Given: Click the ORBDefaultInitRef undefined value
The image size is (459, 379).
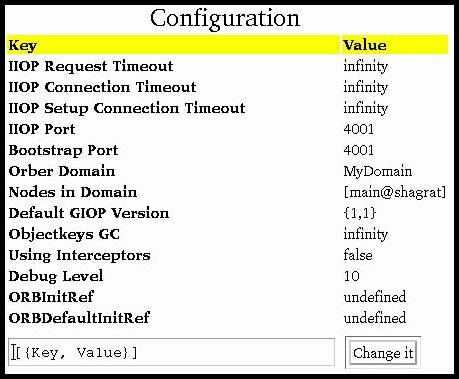Looking at the screenshot, I should pyautogui.click(x=375, y=318).
